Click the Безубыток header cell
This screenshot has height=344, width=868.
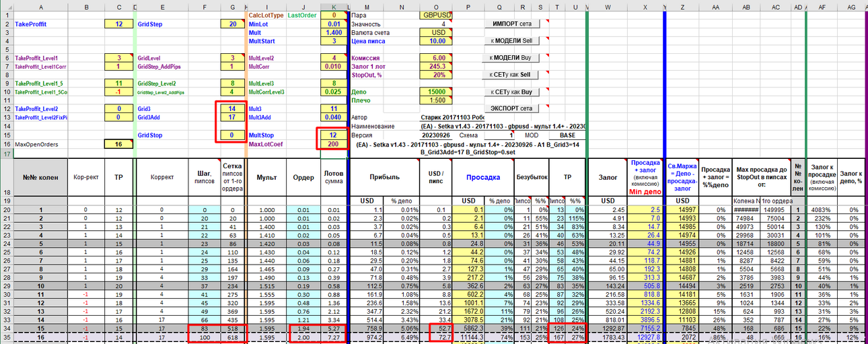click(532, 178)
